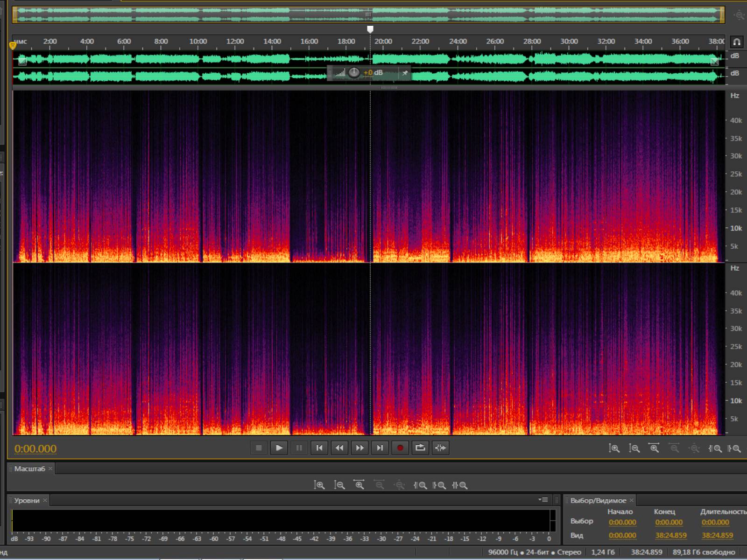Screen dimensions: 747x560
Task: Click the headphones icon beside the timeline
Action: [x=737, y=42]
